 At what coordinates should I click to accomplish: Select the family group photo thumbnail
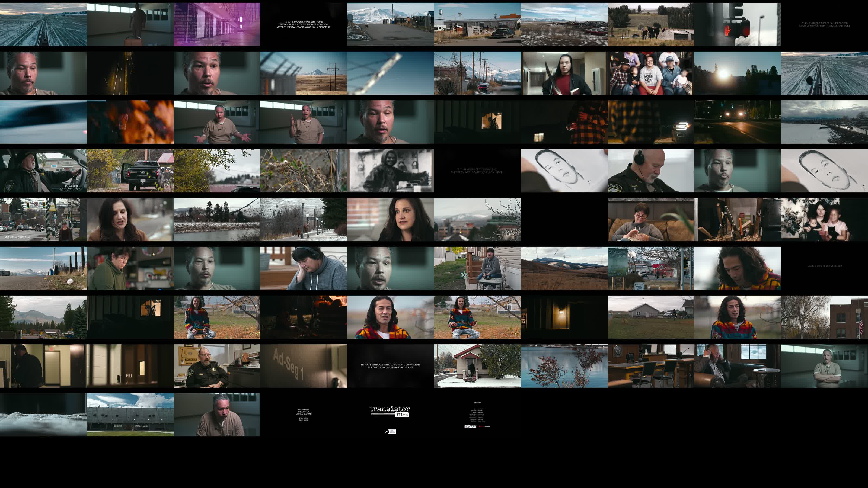click(x=650, y=73)
